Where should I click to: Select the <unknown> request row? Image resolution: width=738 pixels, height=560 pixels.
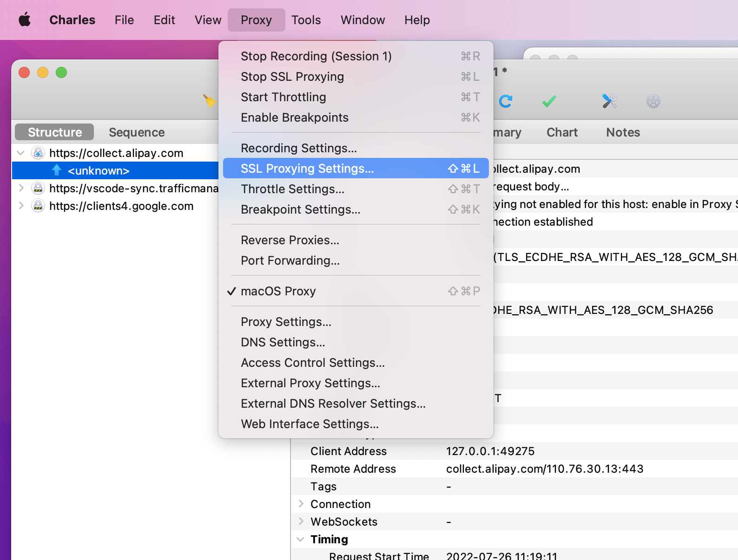[115, 170]
